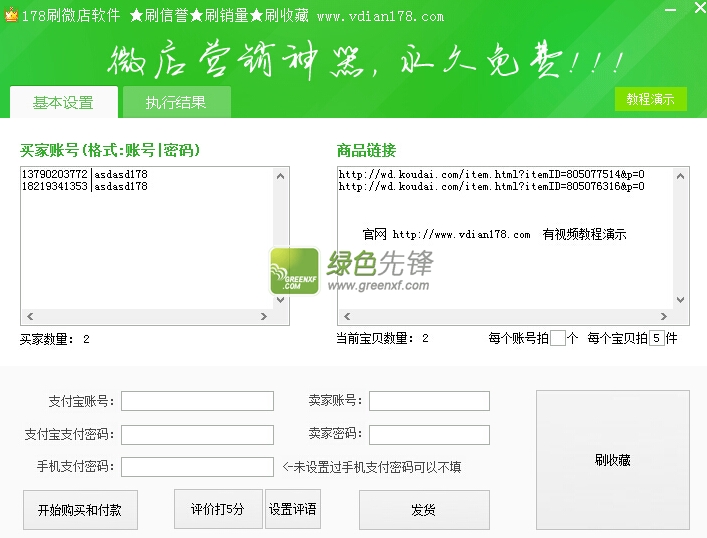Click the buyer list scroll up arrow
This screenshot has width=707, height=538.
pos(280,176)
